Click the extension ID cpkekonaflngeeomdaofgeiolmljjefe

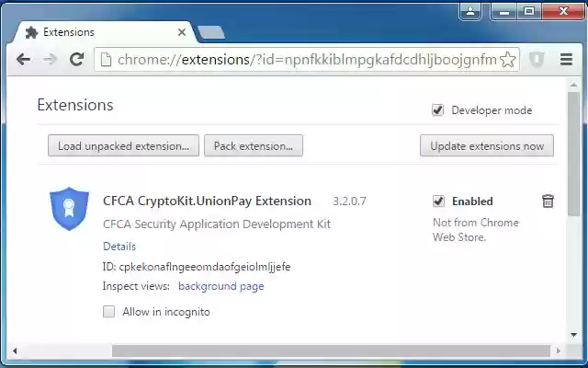[205, 267]
